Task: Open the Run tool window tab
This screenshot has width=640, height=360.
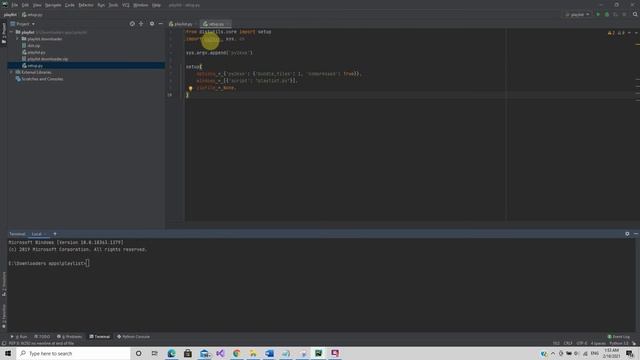Action: coord(19,337)
